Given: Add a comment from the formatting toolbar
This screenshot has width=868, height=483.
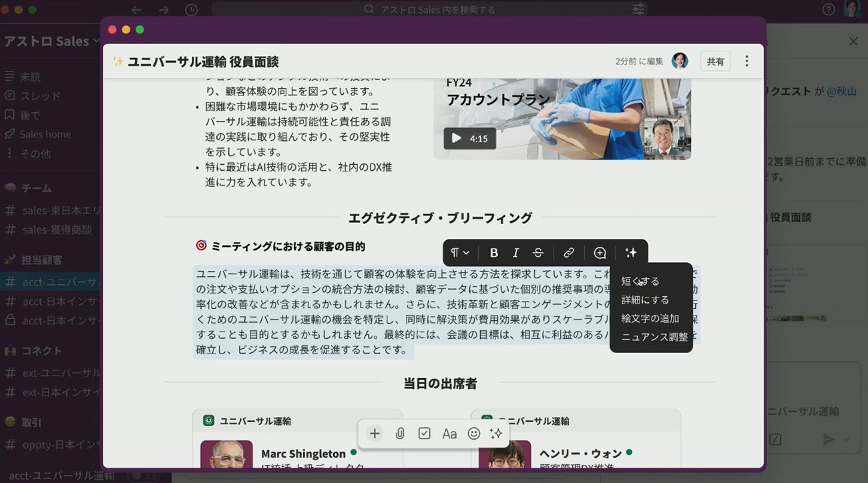Looking at the screenshot, I should click(x=600, y=253).
